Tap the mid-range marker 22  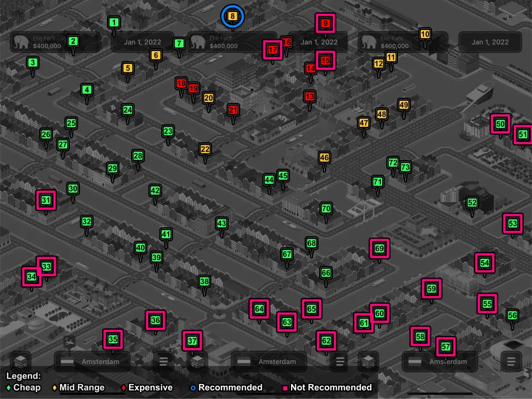coord(205,149)
